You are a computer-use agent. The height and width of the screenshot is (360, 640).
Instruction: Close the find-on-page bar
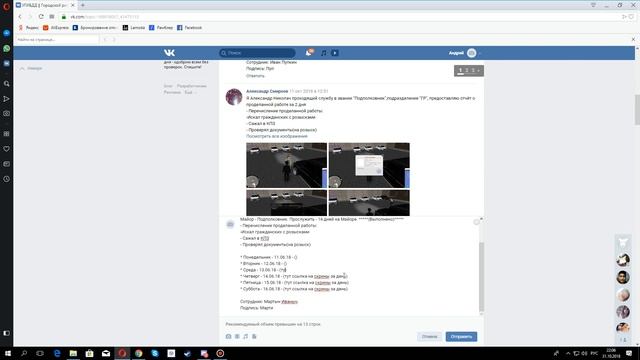click(633, 40)
